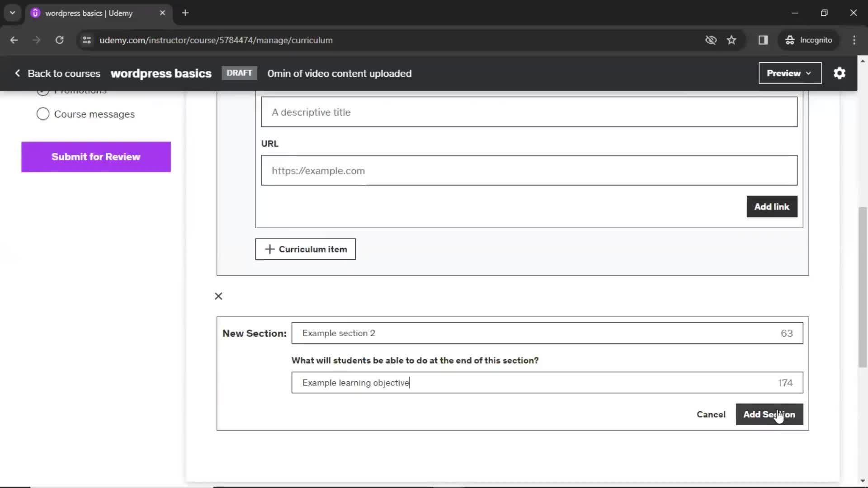868x488 pixels.
Task: Select the Course messages radio button
Action: tap(42, 114)
